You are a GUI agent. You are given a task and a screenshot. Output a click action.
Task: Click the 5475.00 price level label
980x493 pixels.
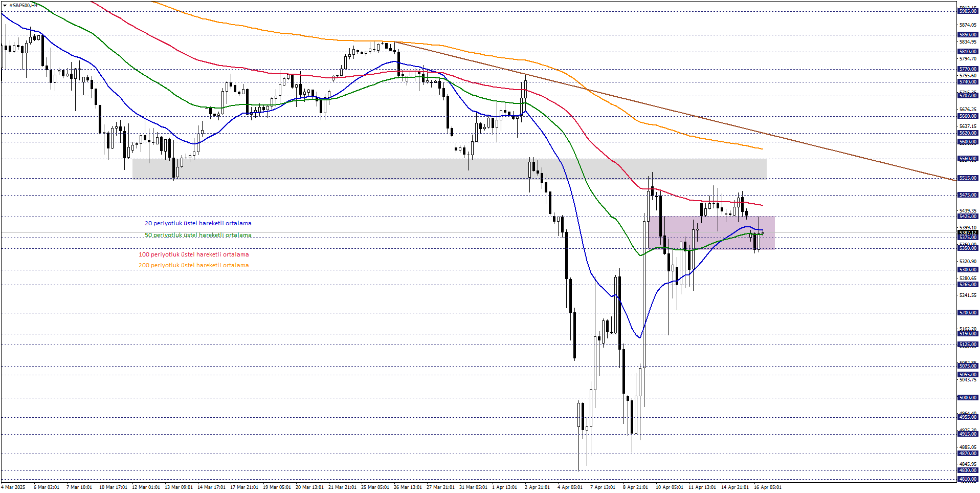(x=968, y=195)
